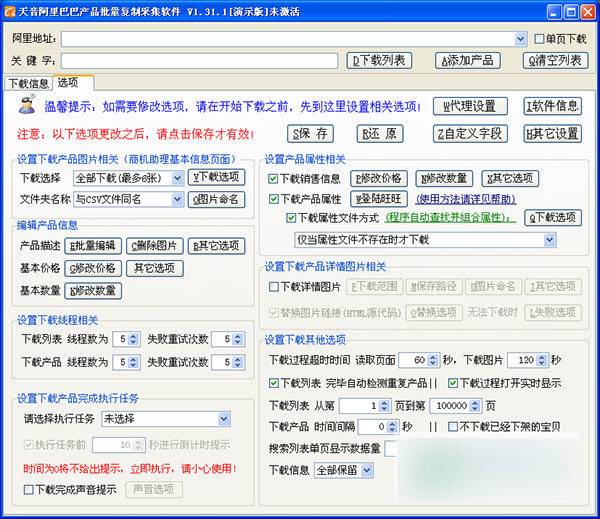
Task: Click O图片命名 button beside 文件夹名称
Action: (x=216, y=199)
